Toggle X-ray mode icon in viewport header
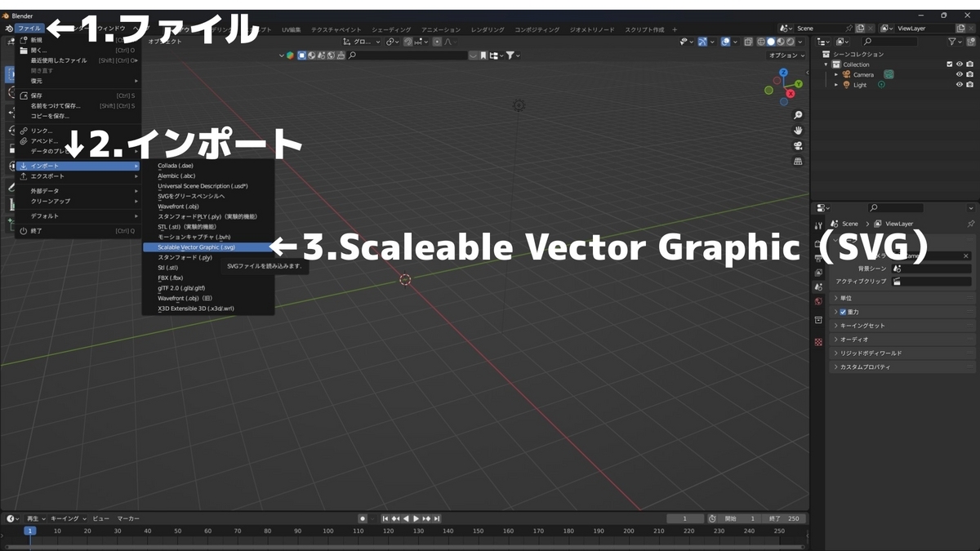 click(746, 42)
